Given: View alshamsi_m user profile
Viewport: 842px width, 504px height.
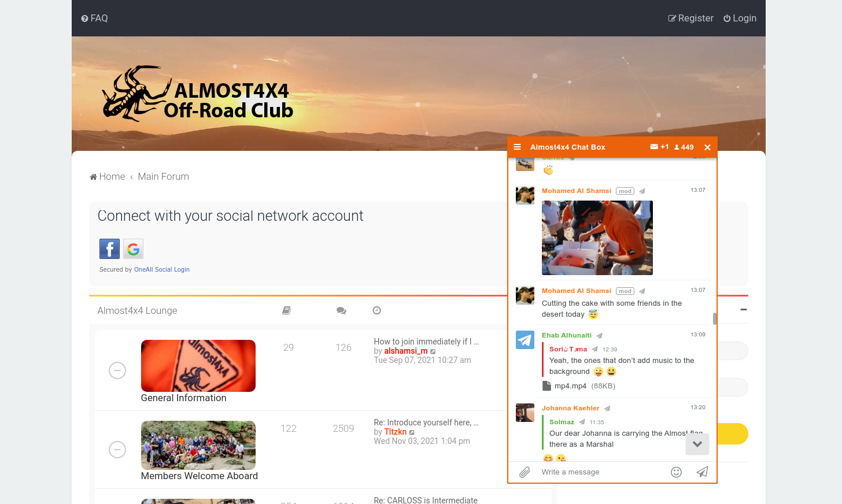Looking at the screenshot, I should (x=406, y=351).
